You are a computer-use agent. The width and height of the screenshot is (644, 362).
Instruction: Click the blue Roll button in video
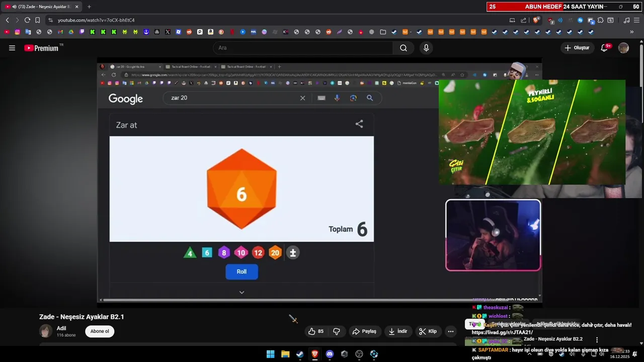coord(242,271)
